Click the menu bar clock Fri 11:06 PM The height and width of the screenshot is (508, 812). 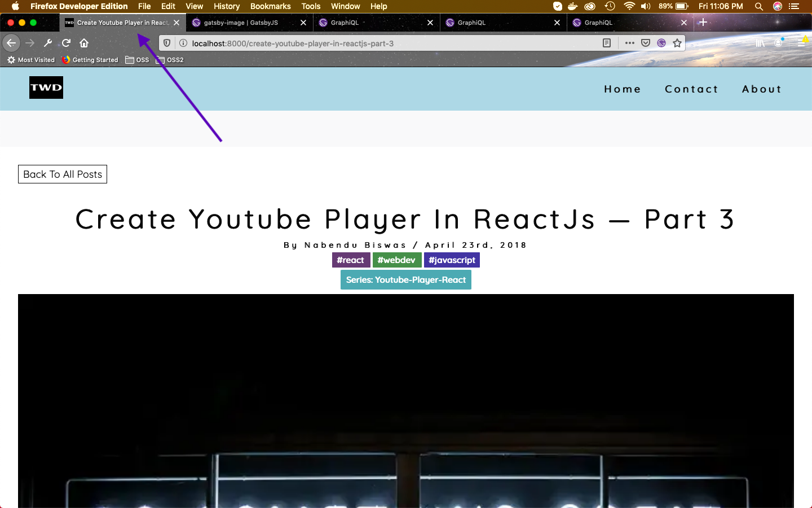point(721,6)
